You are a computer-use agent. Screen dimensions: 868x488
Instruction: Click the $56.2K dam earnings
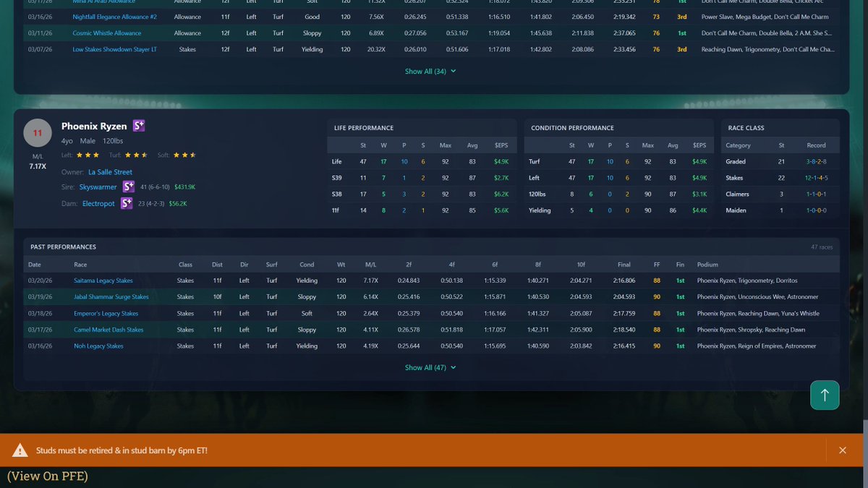click(x=178, y=204)
